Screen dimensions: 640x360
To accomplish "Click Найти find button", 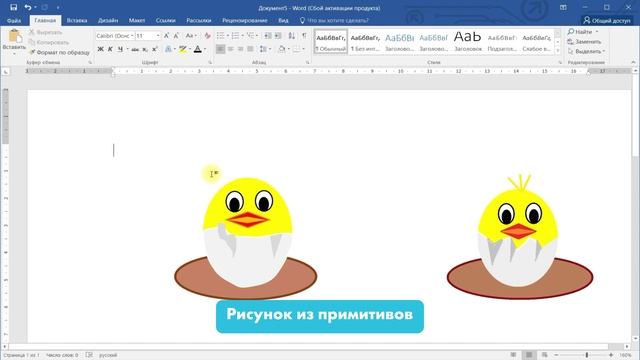I will pyautogui.click(x=580, y=32).
